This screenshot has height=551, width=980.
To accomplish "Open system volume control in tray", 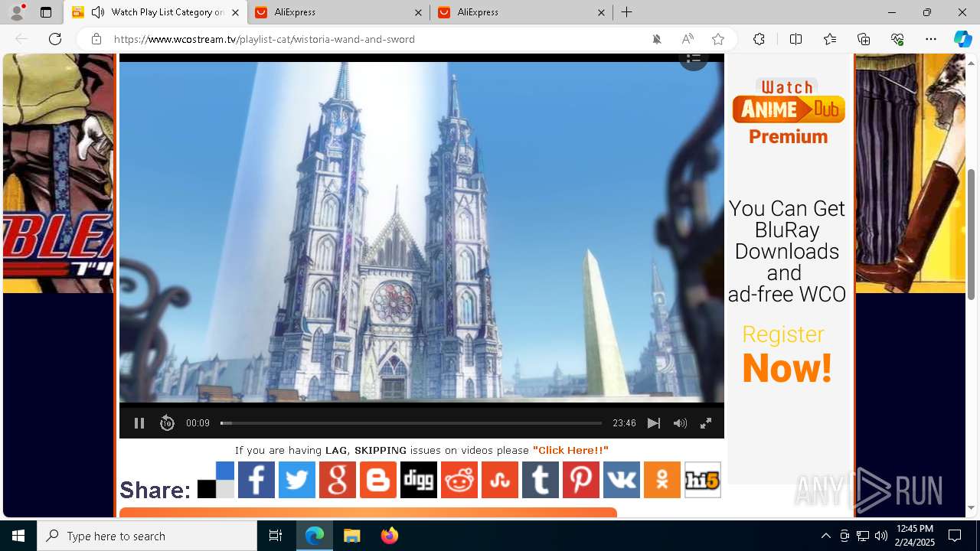I will tap(881, 536).
